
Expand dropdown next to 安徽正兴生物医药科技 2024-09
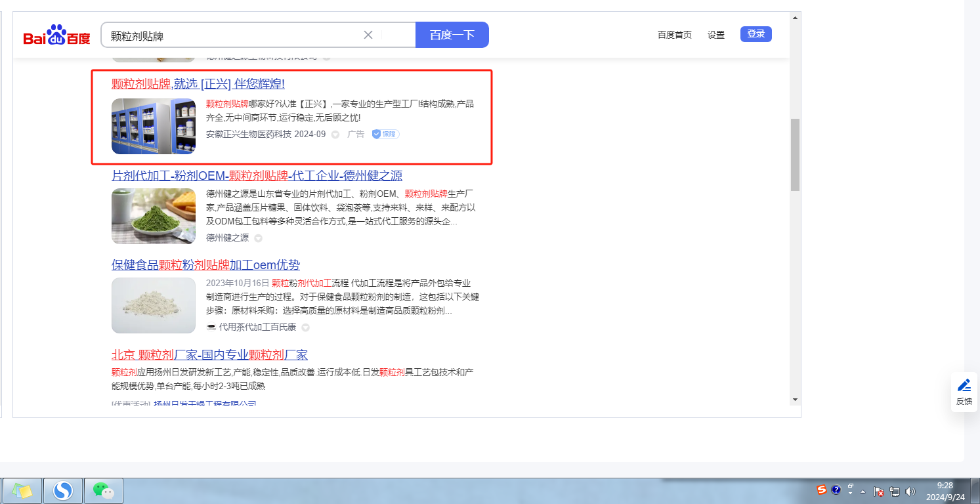point(335,135)
